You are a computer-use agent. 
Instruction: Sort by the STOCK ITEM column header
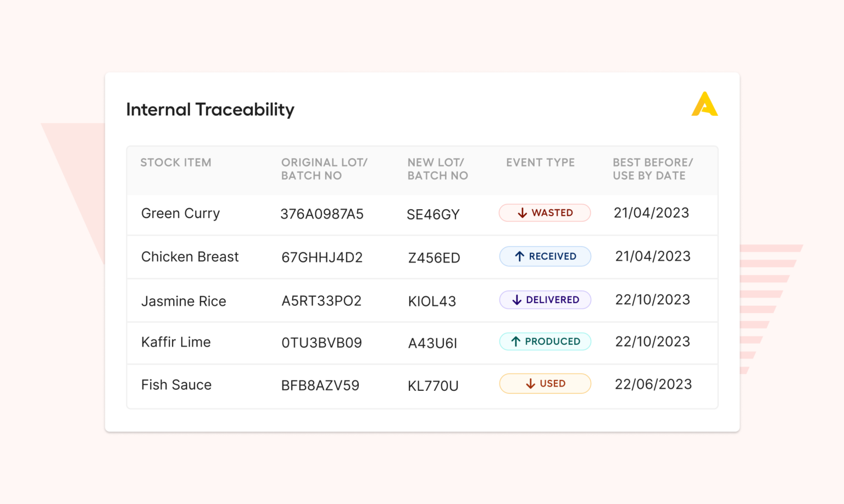pyautogui.click(x=176, y=163)
